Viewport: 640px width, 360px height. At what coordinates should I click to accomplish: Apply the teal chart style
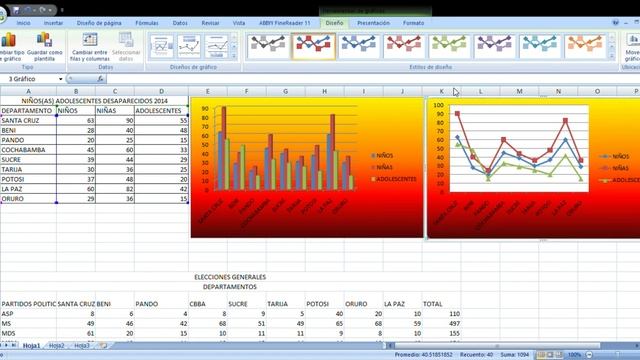(x=540, y=46)
